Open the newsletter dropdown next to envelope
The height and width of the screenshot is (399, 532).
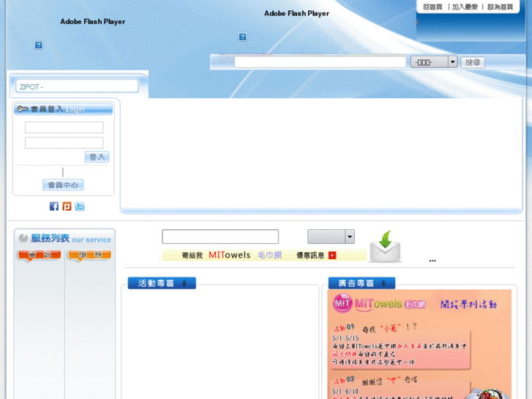click(x=331, y=236)
